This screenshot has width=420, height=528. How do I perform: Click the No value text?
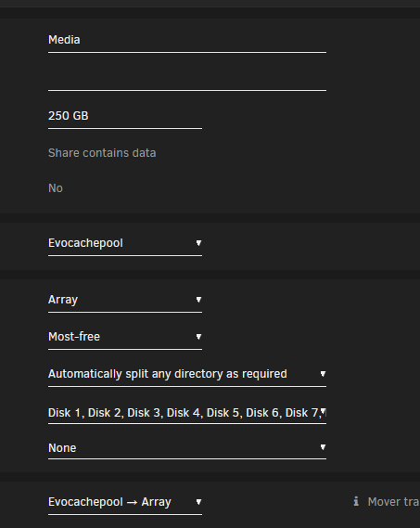(x=56, y=188)
